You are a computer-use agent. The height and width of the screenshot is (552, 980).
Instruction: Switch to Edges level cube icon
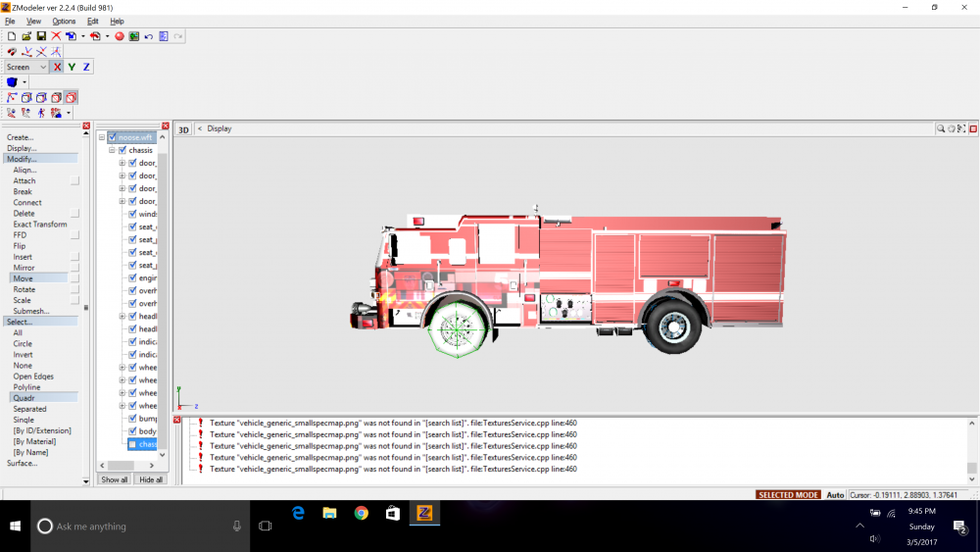point(26,97)
